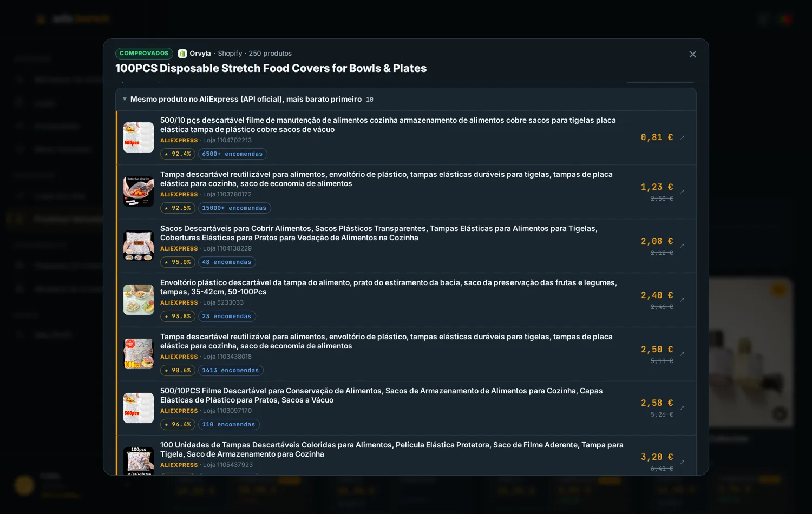Open external link for 2,08 € listing
This screenshot has height=514, width=812.
682,246
